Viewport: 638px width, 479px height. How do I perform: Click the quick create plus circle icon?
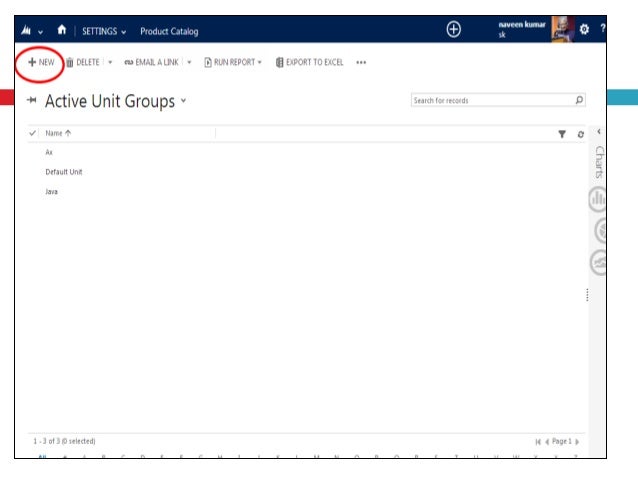[x=453, y=29]
